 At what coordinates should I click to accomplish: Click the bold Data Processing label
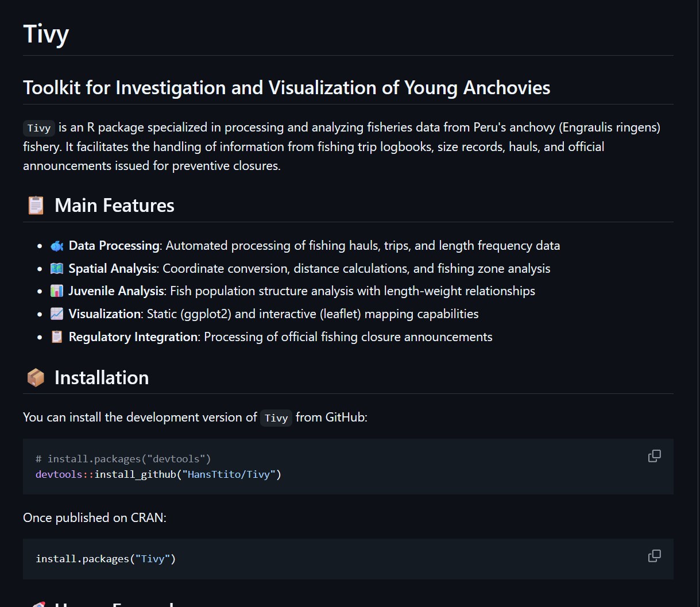pyautogui.click(x=114, y=246)
